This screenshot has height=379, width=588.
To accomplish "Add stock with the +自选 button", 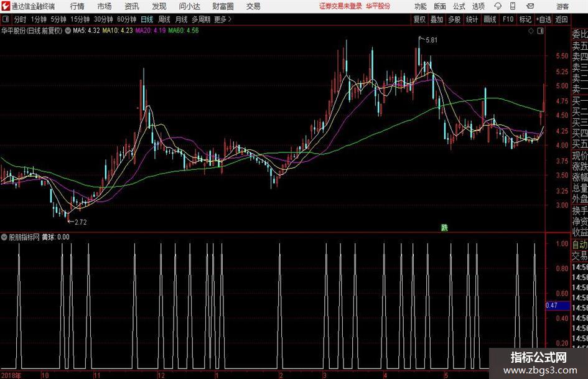I will point(544,19).
